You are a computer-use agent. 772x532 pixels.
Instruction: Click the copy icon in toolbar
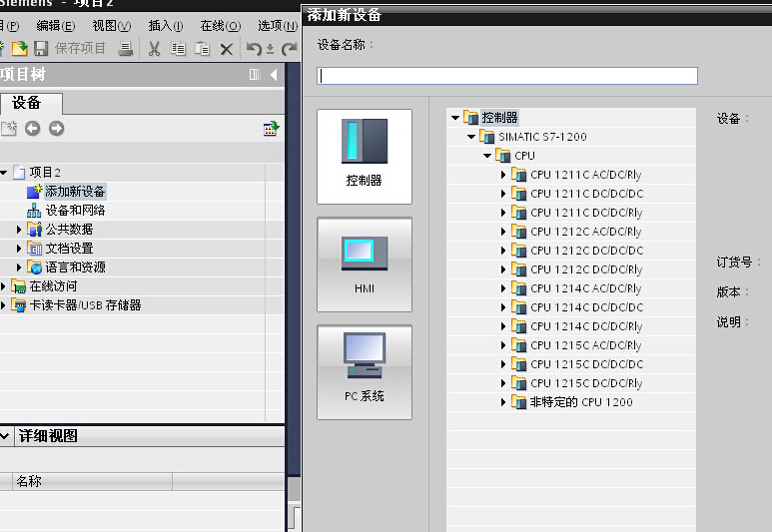179,49
